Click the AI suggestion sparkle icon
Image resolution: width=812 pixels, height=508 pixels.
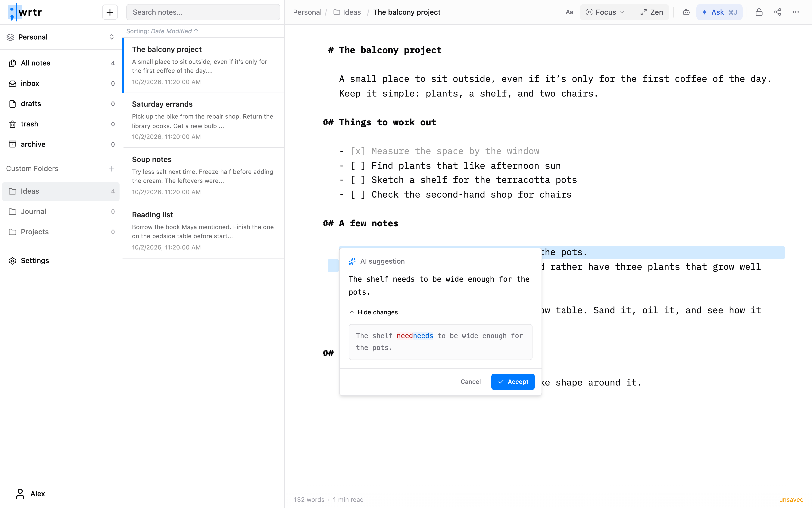[x=352, y=261]
